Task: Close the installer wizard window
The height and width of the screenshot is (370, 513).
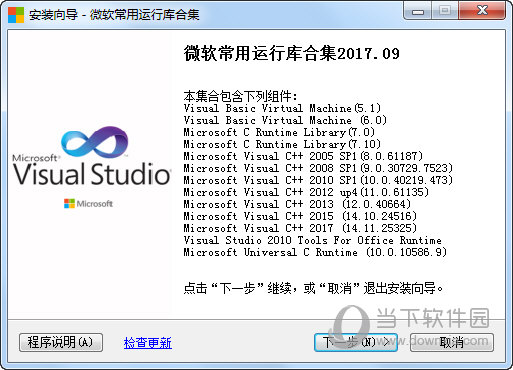Action: [482, 11]
